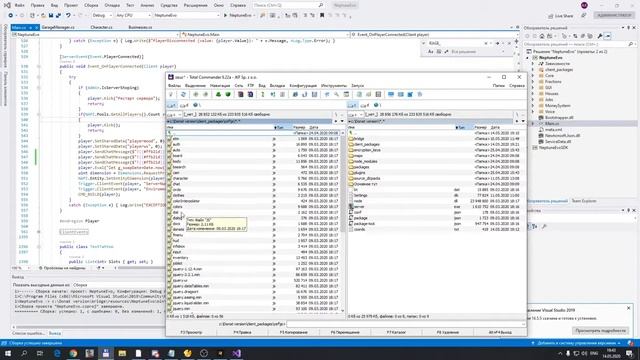Viewport: 640px width, 360px height.
Task: Open right panel drive selector dropdown
Action: [356, 115]
